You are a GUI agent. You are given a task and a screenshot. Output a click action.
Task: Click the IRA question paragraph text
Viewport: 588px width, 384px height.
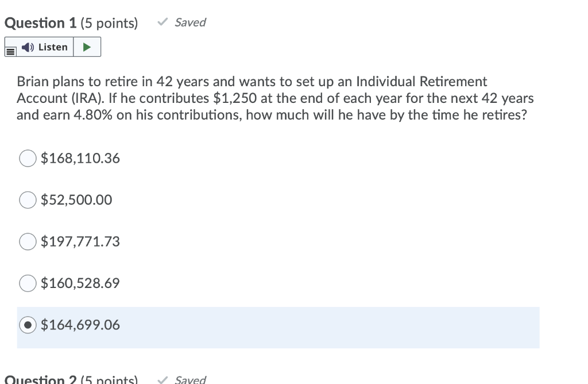[x=274, y=98]
